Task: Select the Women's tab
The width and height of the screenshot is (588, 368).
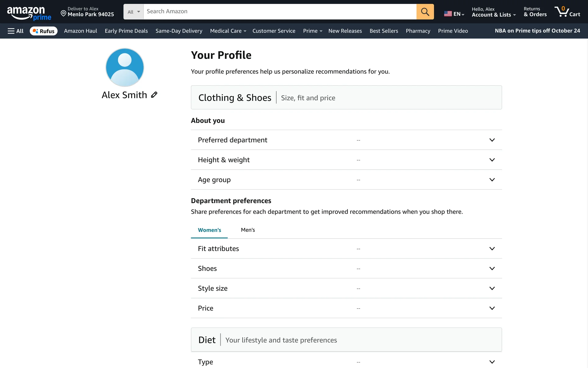Action: tap(209, 230)
